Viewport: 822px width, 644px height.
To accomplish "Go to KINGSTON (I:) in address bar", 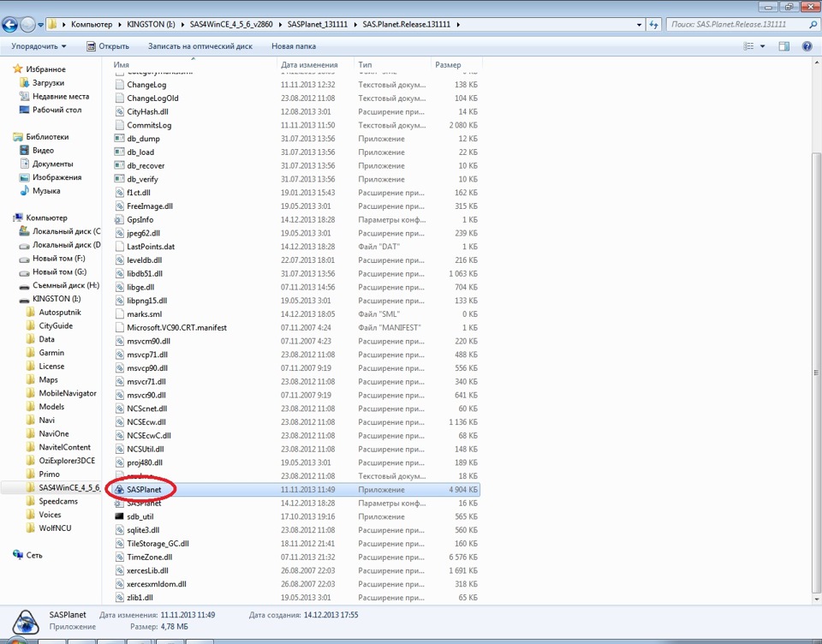I will coord(151,24).
